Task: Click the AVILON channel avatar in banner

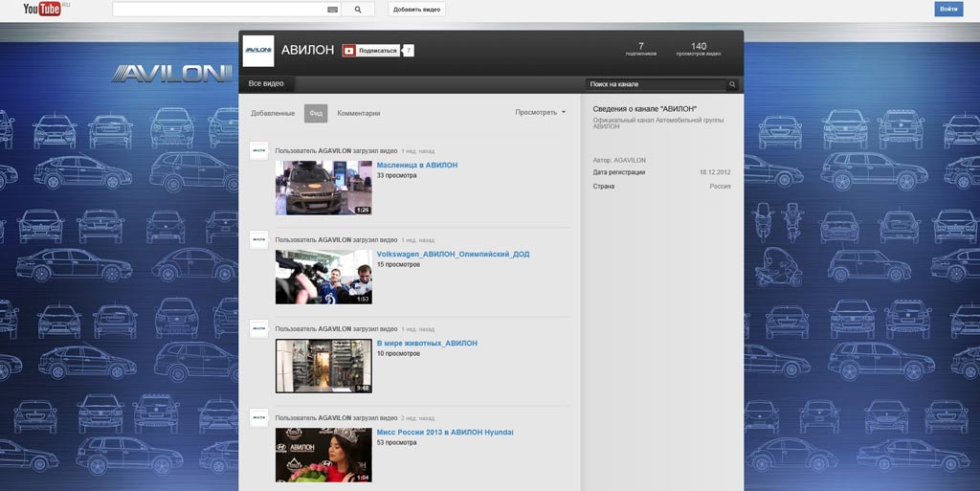Action: (258, 51)
